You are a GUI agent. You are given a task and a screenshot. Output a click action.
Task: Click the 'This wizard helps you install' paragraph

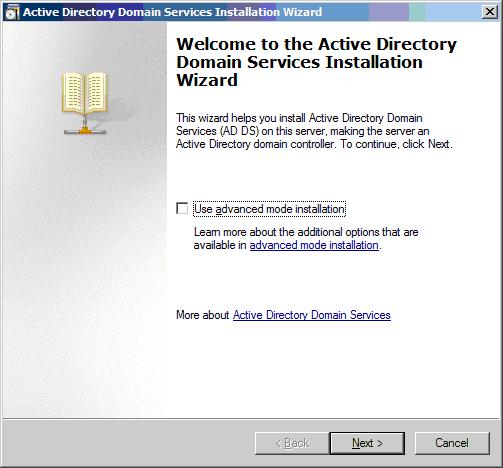pos(314,131)
